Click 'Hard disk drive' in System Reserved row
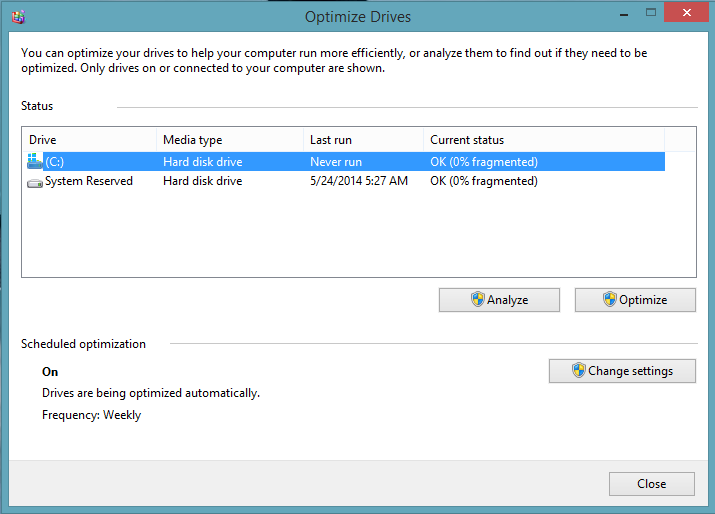The image size is (715, 514). click(203, 181)
